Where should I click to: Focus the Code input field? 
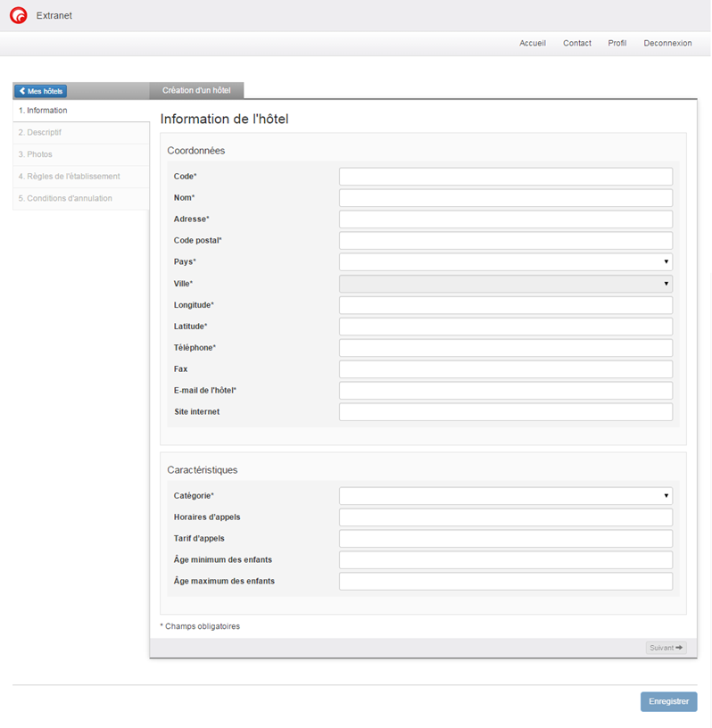click(505, 177)
